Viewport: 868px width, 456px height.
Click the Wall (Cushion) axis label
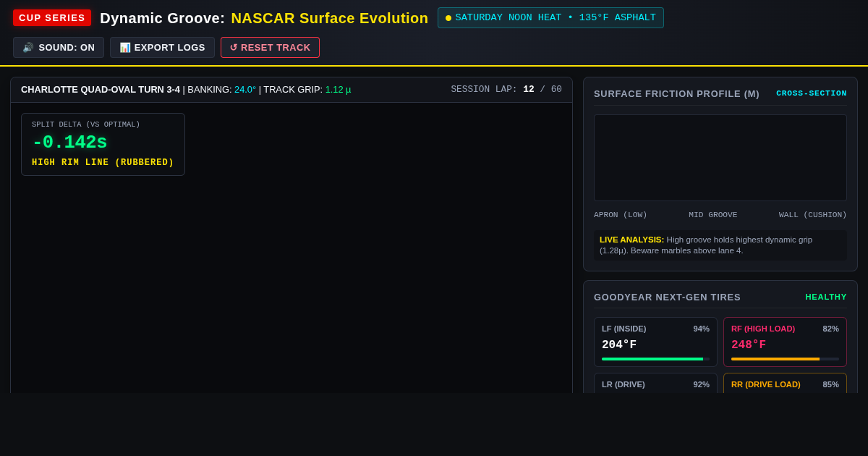tap(813, 215)
